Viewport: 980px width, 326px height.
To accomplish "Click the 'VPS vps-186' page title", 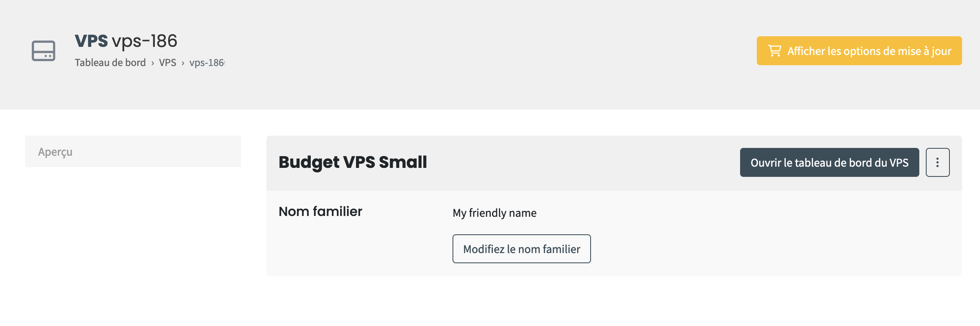I will click(126, 41).
